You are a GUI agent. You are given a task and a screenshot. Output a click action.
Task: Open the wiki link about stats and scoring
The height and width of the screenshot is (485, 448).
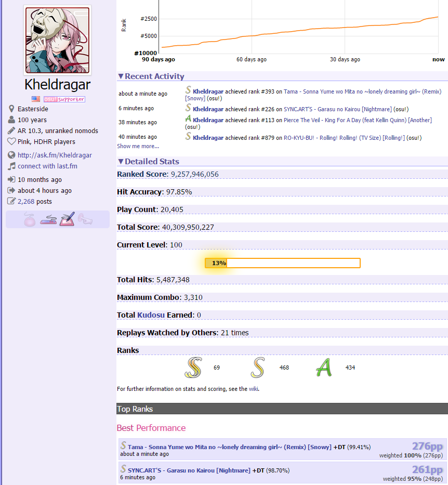click(x=253, y=389)
